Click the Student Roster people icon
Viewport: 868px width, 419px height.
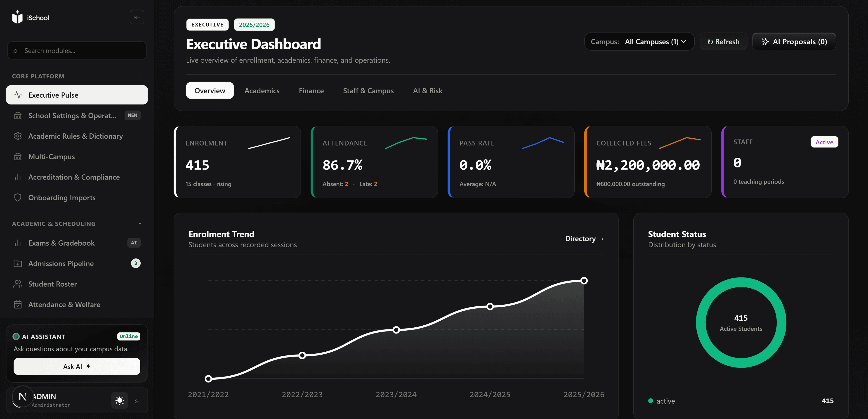[x=18, y=284]
